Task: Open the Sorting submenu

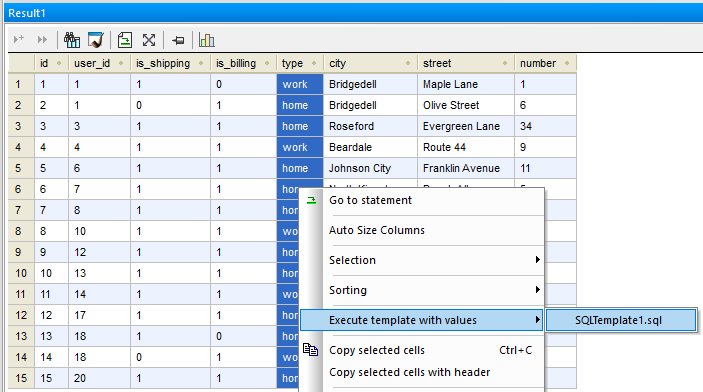Action: pos(422,290)
